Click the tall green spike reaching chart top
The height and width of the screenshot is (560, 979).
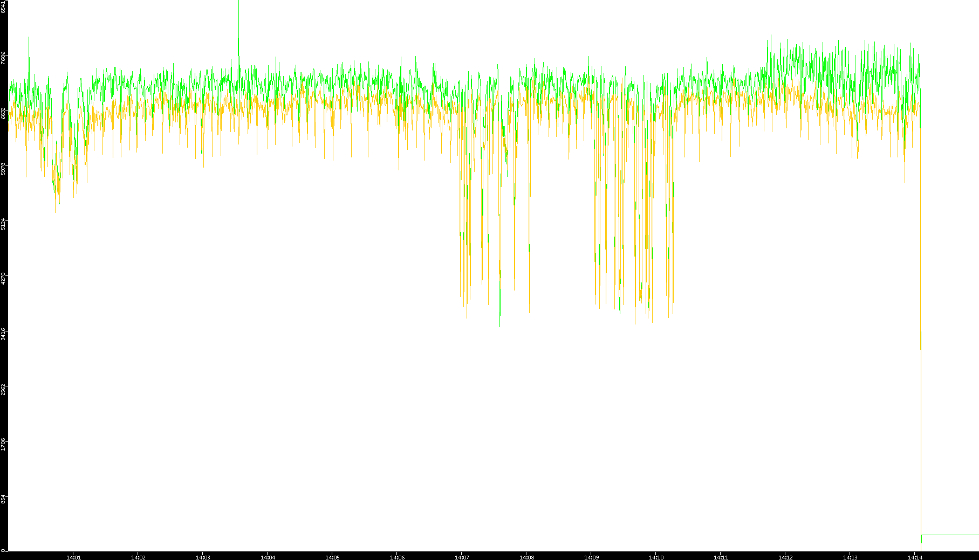[238, 22]
